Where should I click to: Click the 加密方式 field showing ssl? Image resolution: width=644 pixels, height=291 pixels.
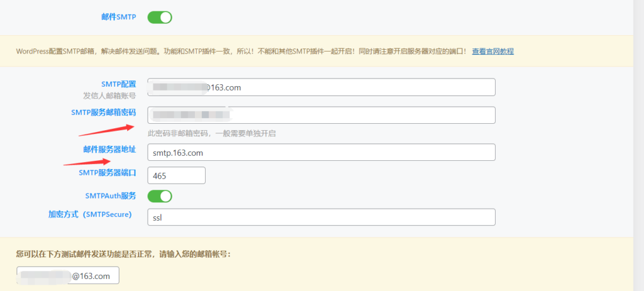[321, 217]
